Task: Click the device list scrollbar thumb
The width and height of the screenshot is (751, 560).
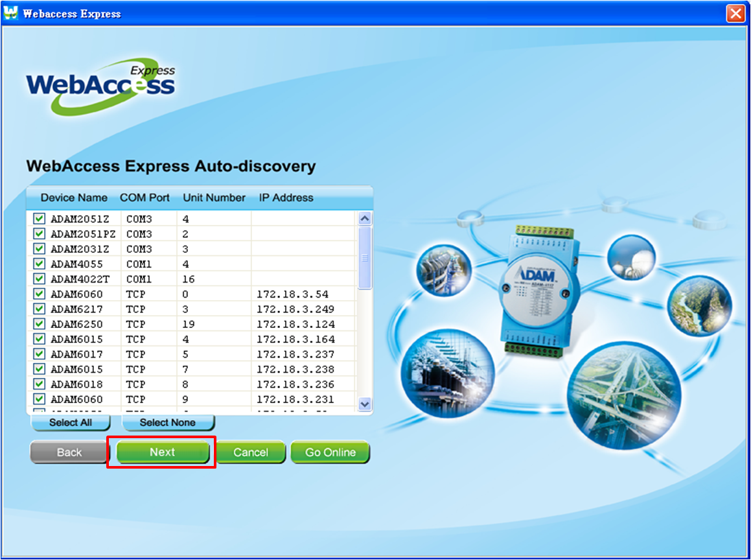Action: [364, 258]
